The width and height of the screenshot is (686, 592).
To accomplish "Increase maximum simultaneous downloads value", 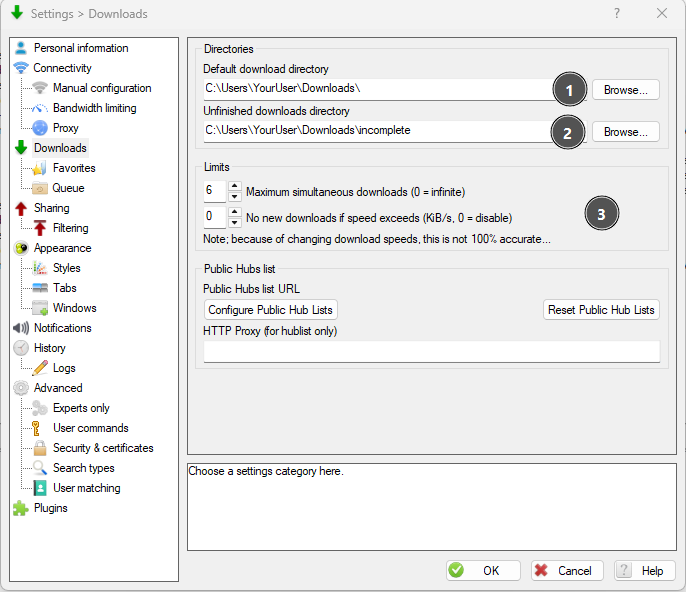I will (x=234, y=186).
